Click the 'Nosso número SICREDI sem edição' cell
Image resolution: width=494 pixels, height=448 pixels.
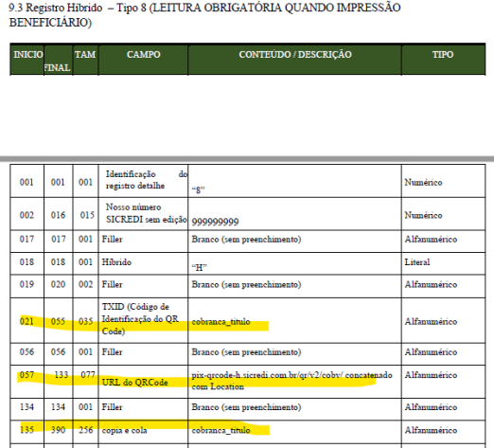click(143, 213)
